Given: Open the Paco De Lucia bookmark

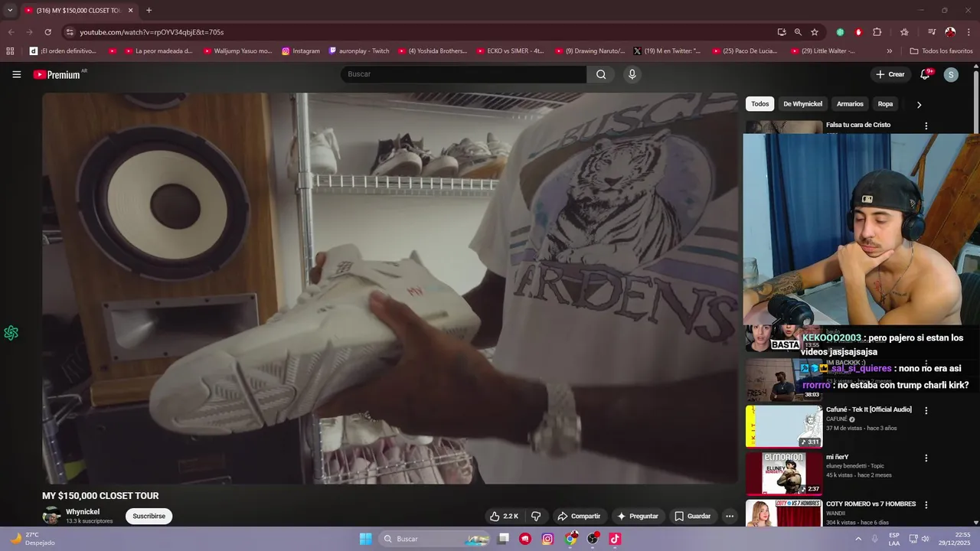Looking at the screenshot, I should point(745,51).
